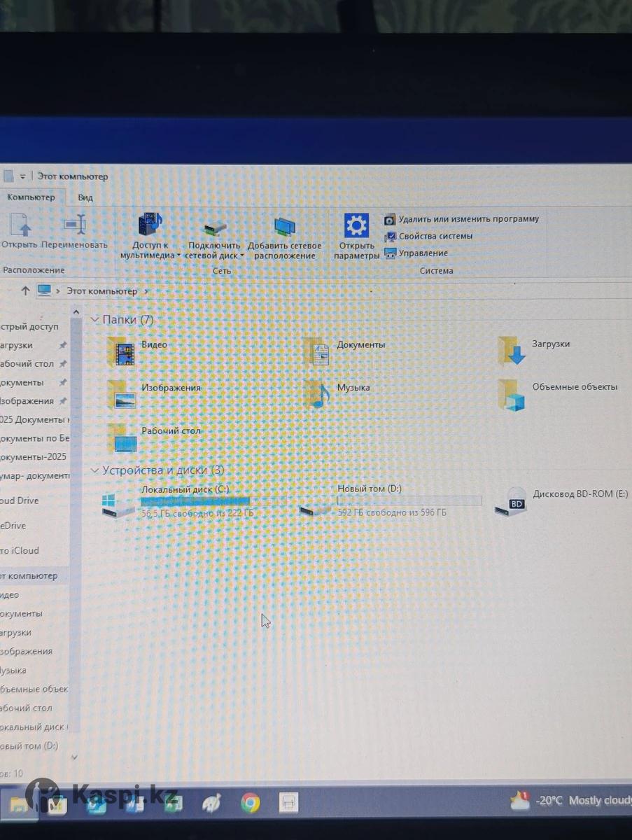Collapse the Устройства и диски section
Screen dimensions: 632x840
[x=95, y=471]
